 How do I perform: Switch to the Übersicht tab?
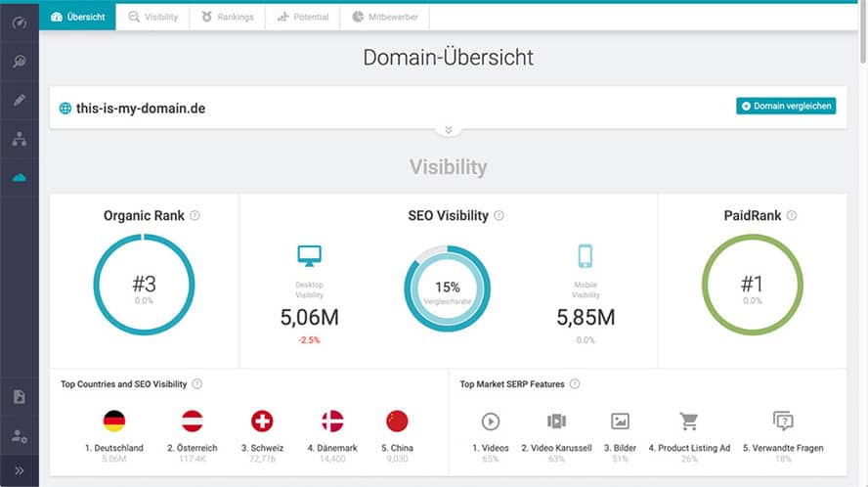(x=77, y=17)
